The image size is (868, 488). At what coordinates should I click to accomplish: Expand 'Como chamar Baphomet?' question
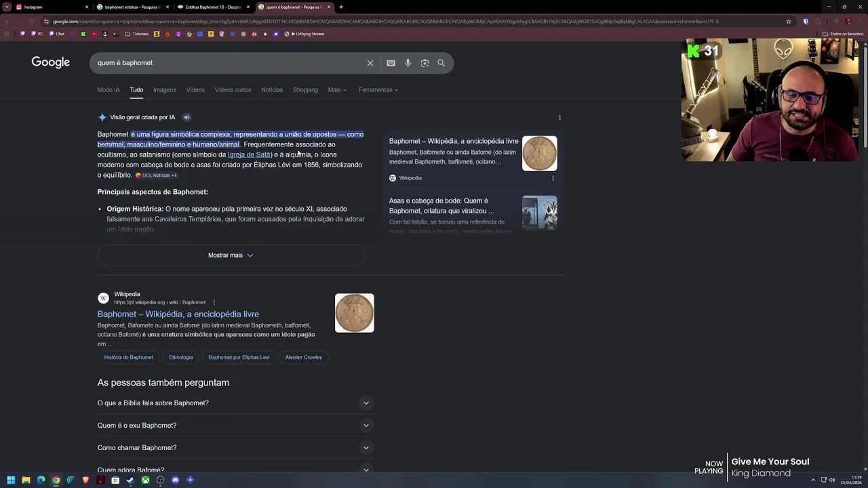pyautogui.click(x=235, y=448)
